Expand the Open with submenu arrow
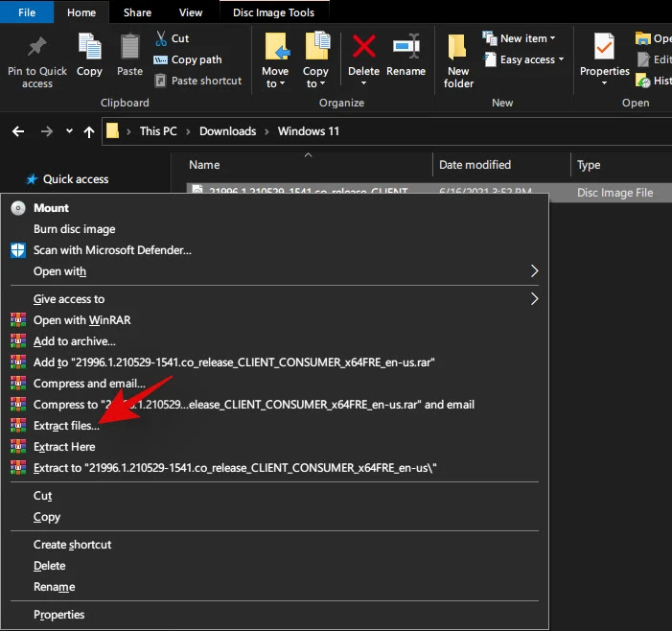672x631 pixels. [534, 271]
